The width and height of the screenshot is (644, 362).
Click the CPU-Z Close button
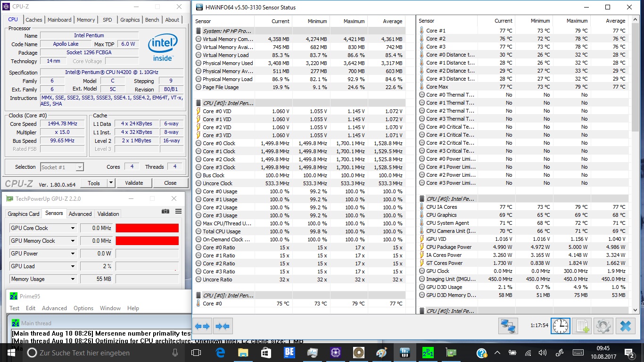pos(170,183)
